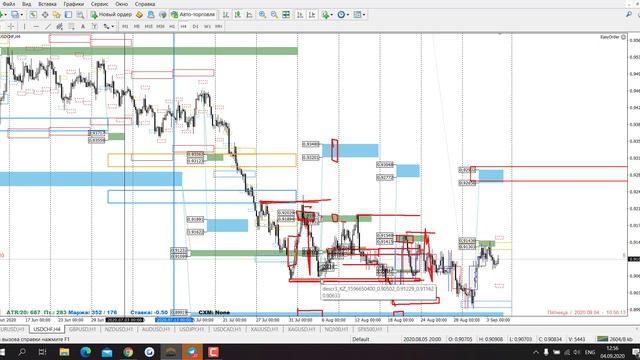The image size is (640, 360).
Task: Click the ENG language indicator
Action: point(590,352)
